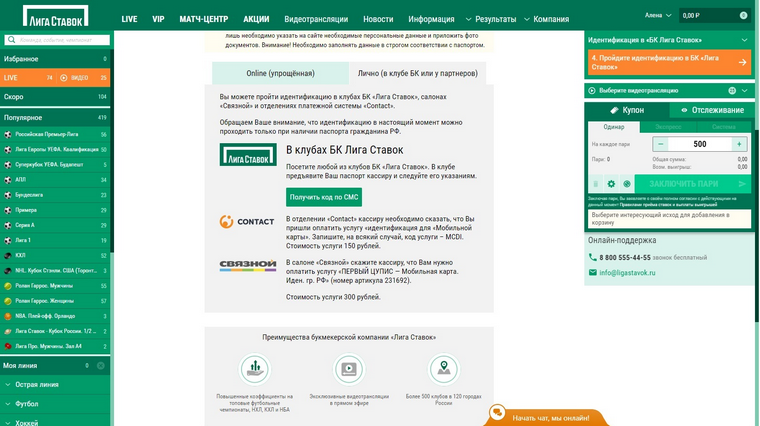Collapse the Идентификация в «БК Лига Ставок» panel
This screenshot has height=426, width=760.
tap(744, 40)
